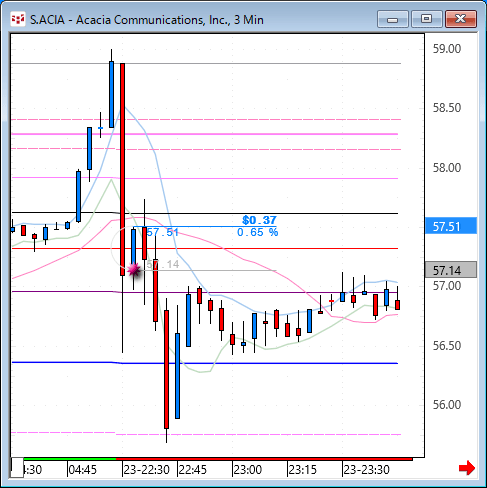The image size is (487, 488).
Task: Click the 56.50 price axis value
Action: point(447,346)
